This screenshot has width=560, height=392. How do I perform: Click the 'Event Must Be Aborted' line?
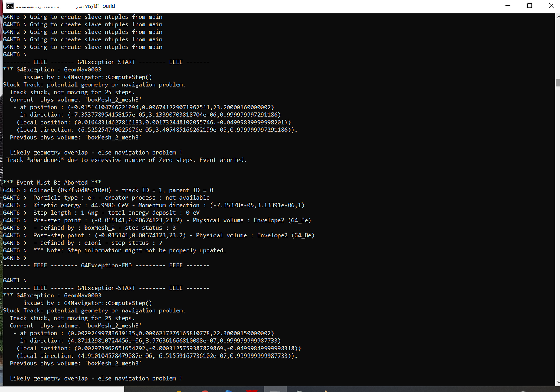[52, 183]
